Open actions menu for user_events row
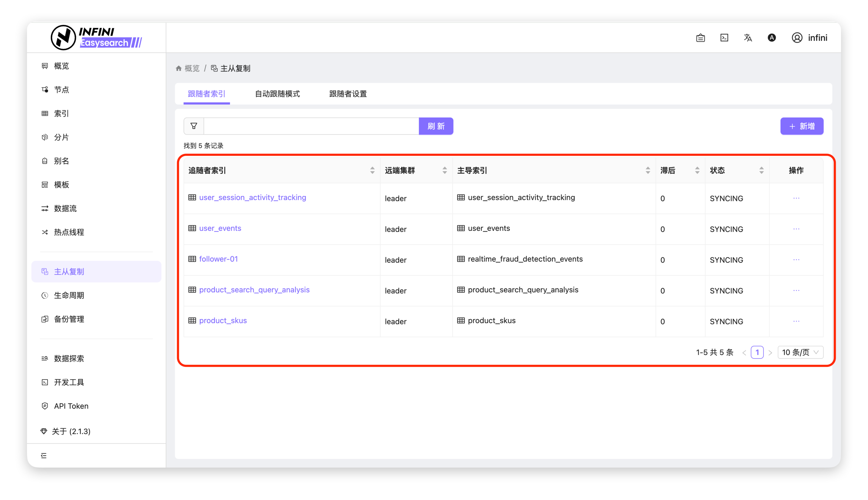The height and width of the screenshot is (500, 868). coord(796,229)
